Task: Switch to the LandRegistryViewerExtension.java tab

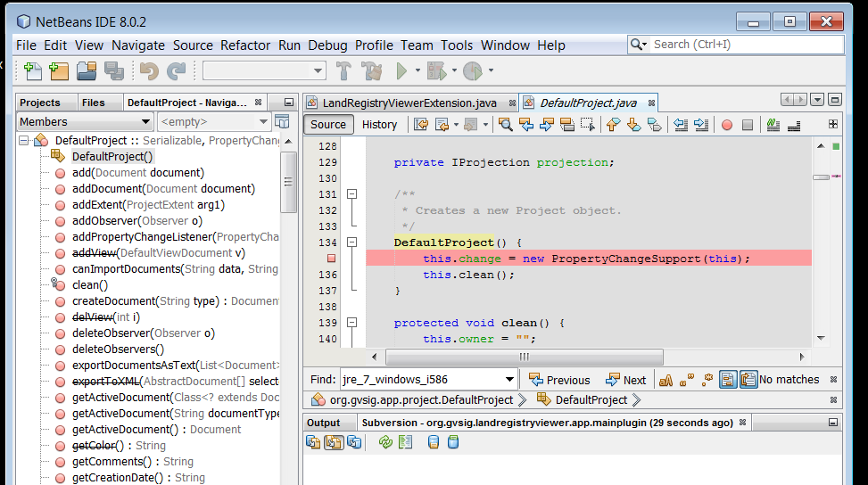Action: tap(409, 103)
